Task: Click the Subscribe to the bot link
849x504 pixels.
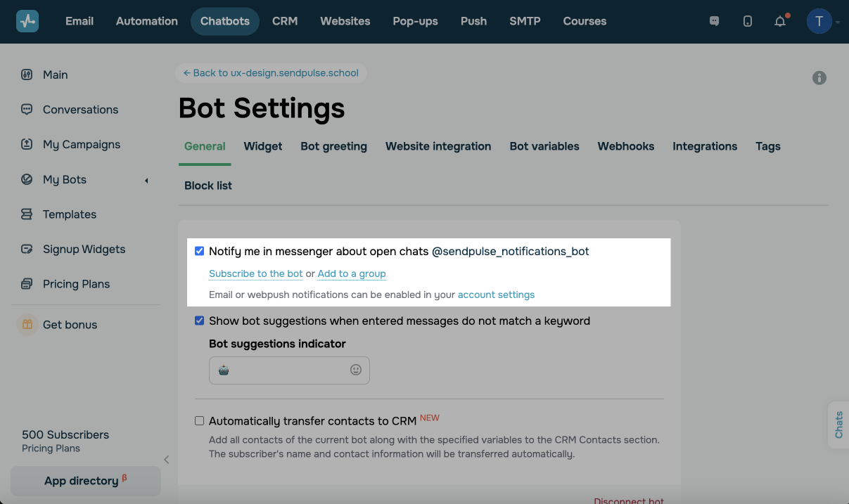Action: point(256,273)
